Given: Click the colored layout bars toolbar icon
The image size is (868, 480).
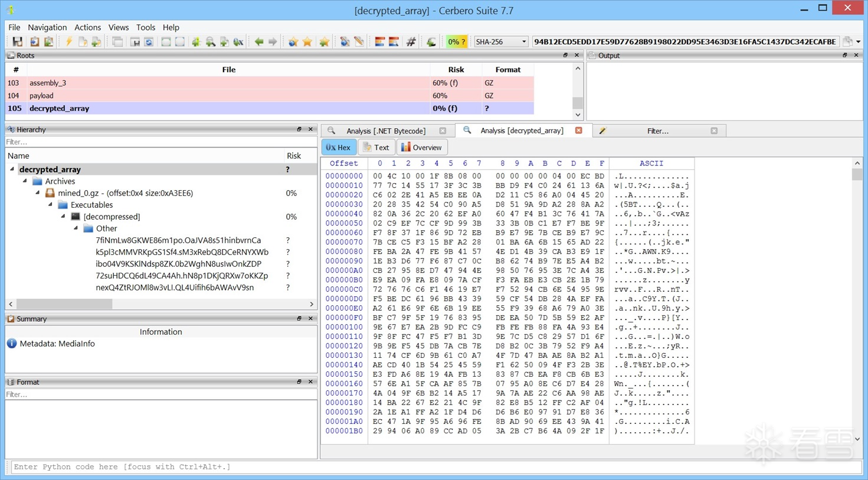Looking at the screenshot, I should click(379, 42).
